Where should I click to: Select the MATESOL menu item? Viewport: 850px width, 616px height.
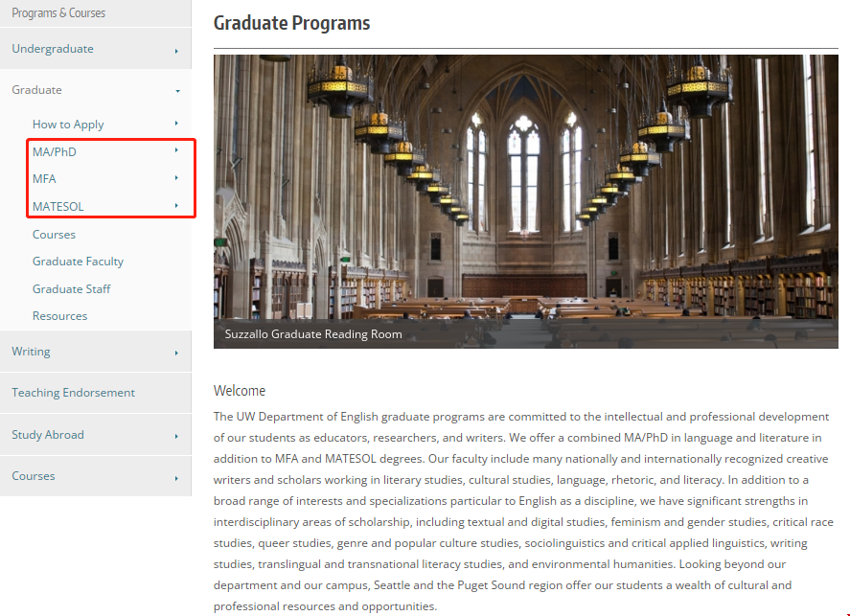[58, 207]
